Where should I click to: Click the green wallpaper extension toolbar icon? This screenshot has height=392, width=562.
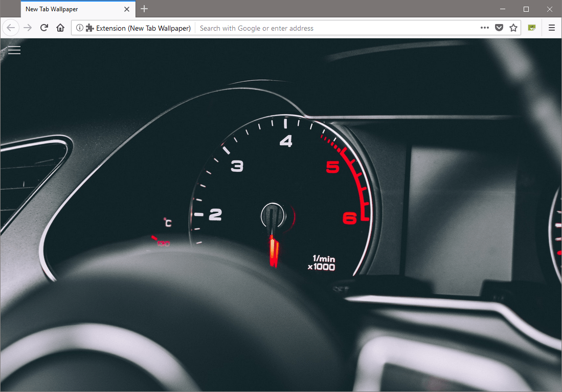[x=531, y=28]
